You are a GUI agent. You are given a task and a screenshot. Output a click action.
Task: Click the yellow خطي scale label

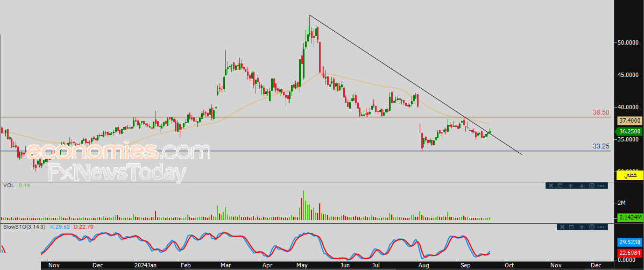coord(630,176)
